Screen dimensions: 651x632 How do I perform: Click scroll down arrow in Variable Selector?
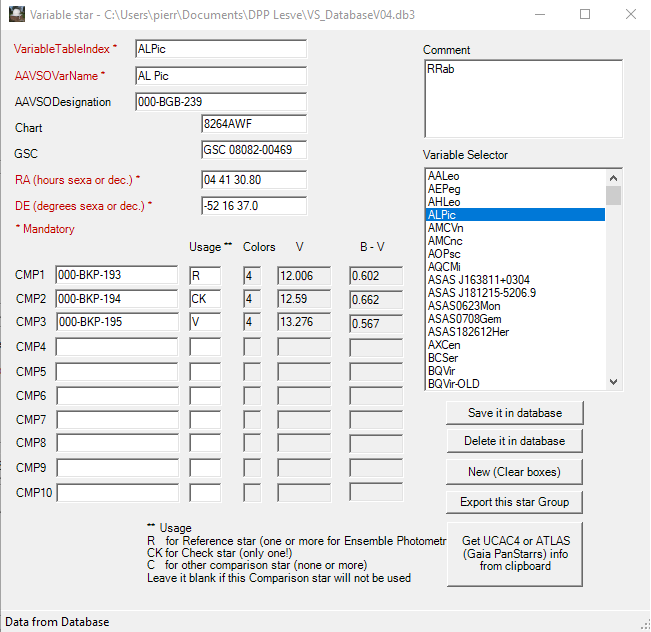pyautogui.click(x=614, y=381)
